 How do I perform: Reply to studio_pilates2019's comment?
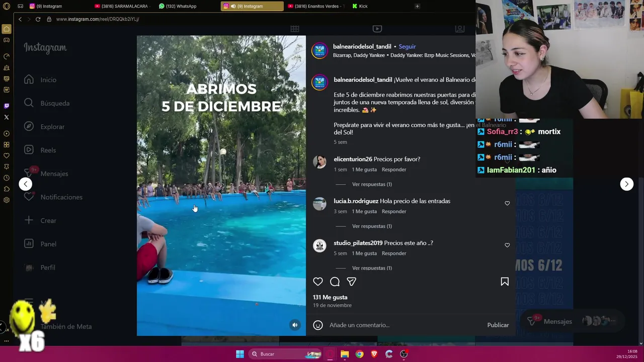394,253
